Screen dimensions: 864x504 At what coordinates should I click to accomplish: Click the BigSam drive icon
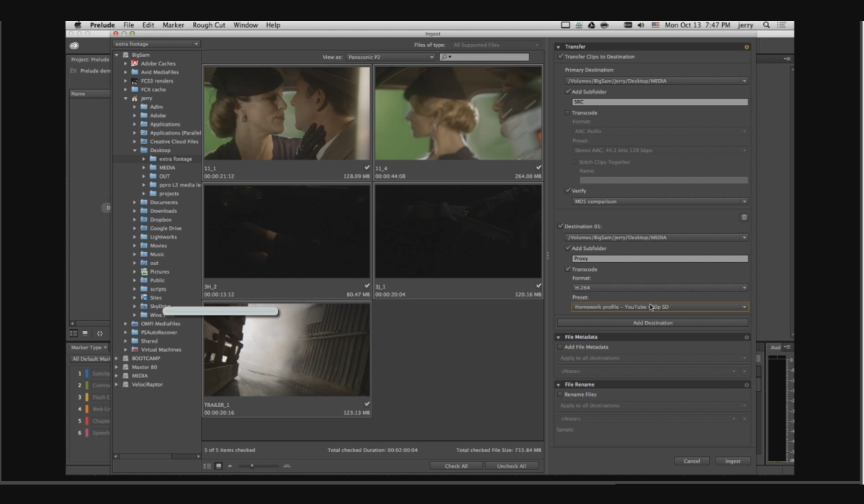click(126, 55)
